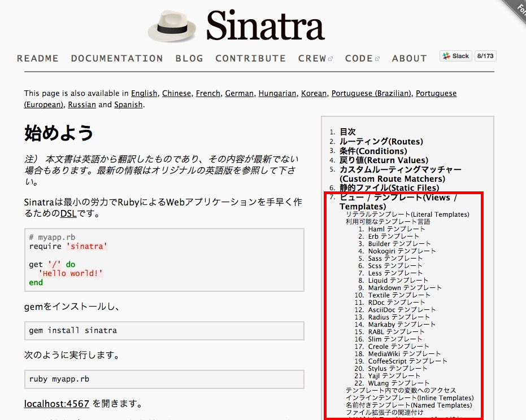Click the Sinatra hat logo
Screen dimensions: 526x420
click(x=172, y=26)
